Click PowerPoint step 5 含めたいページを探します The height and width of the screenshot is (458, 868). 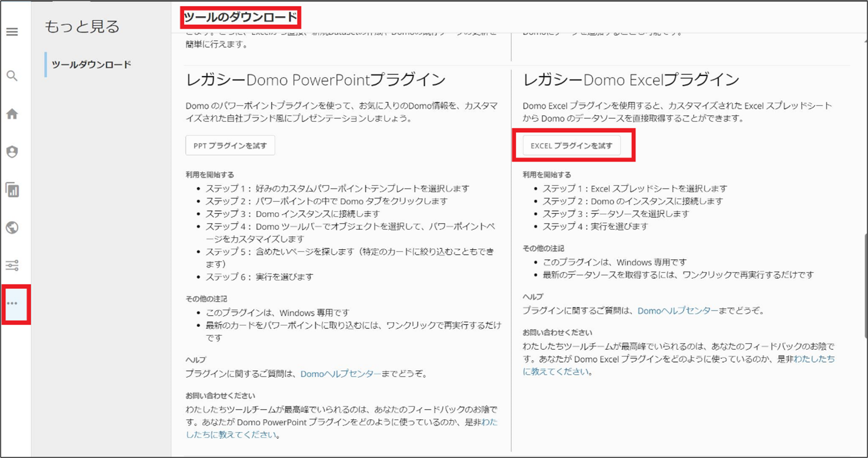(350, 258)
